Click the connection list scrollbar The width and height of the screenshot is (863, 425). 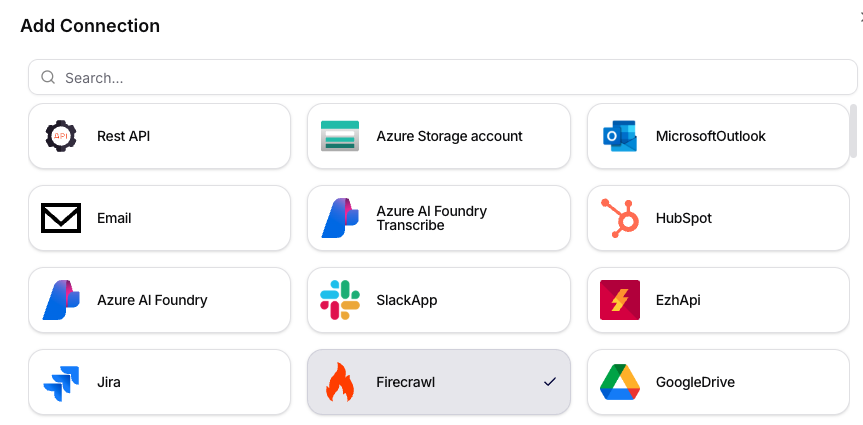pos(853,131)
